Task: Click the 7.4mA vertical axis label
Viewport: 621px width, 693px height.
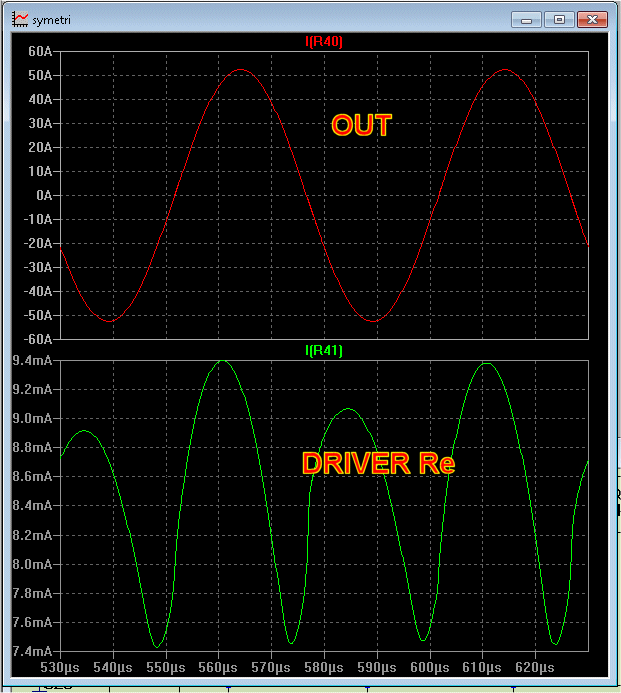Action: pyautogui.click(x=32, y=651)
